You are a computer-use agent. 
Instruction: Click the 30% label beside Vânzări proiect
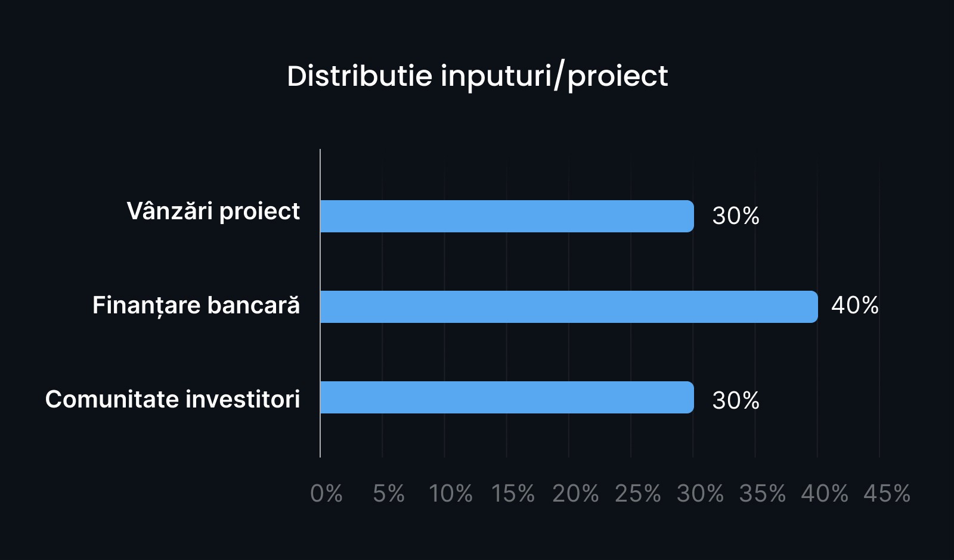tap(736, 216)
